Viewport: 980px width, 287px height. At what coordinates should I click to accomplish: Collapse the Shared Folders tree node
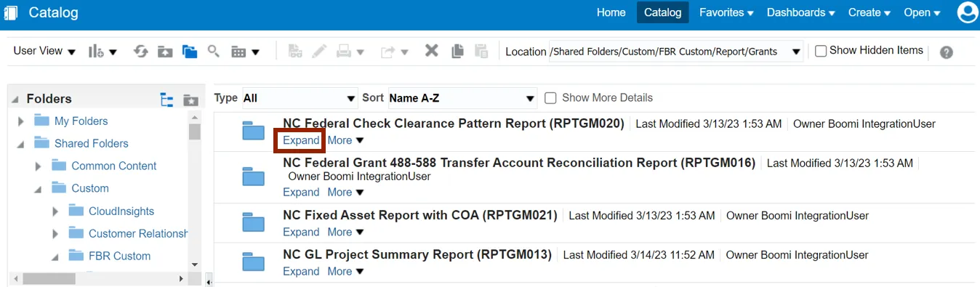point(21,144)
